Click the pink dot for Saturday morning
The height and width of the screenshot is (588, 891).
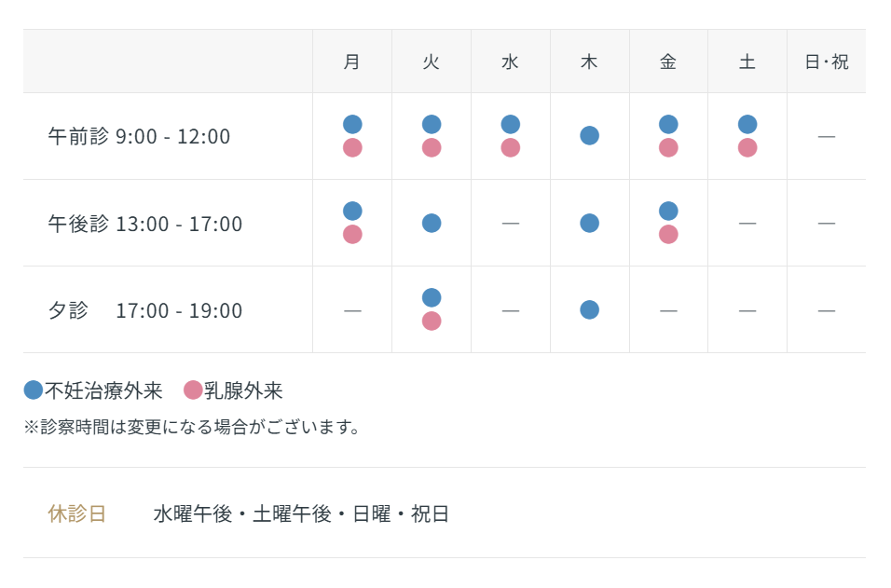click(747, 147)
